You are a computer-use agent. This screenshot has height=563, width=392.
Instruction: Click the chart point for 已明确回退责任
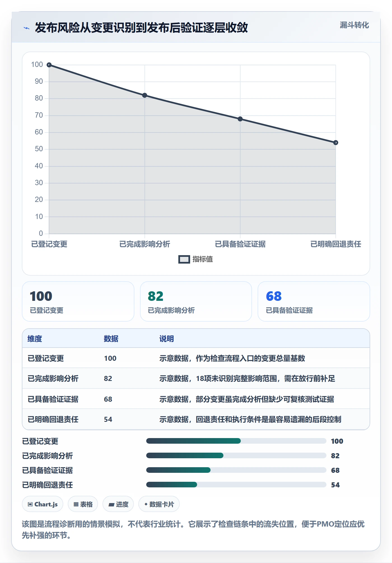pos(336,143)
